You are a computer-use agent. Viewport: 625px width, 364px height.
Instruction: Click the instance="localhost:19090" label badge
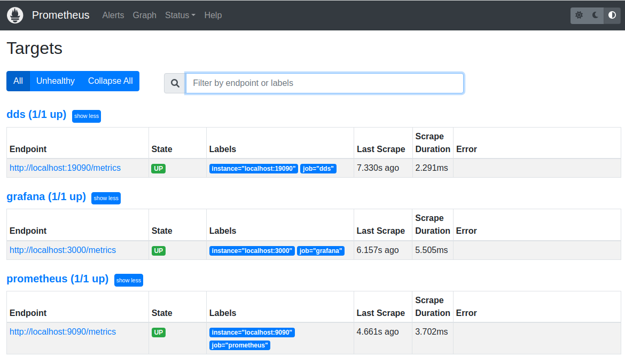[254, 169]
